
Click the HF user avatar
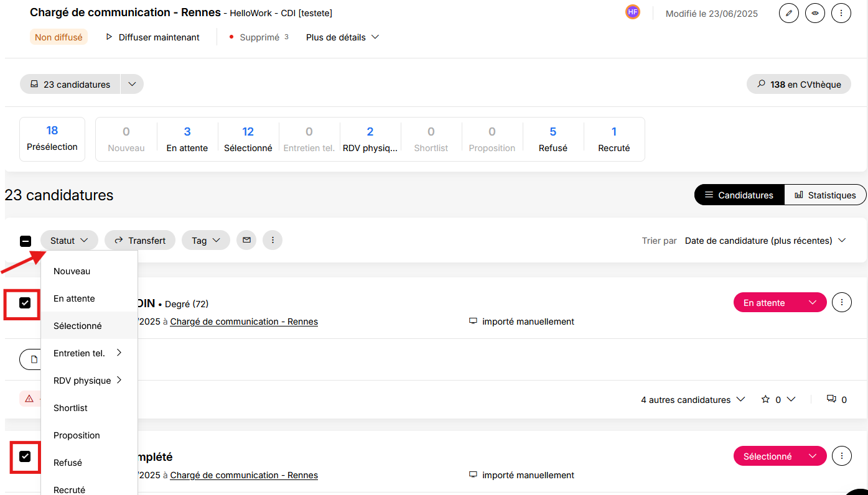coord(633,12)
